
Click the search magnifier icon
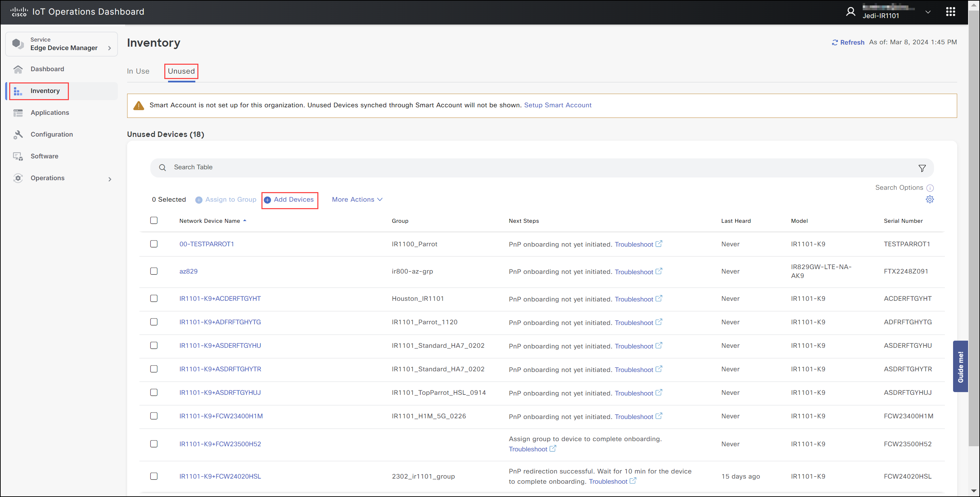163,168
